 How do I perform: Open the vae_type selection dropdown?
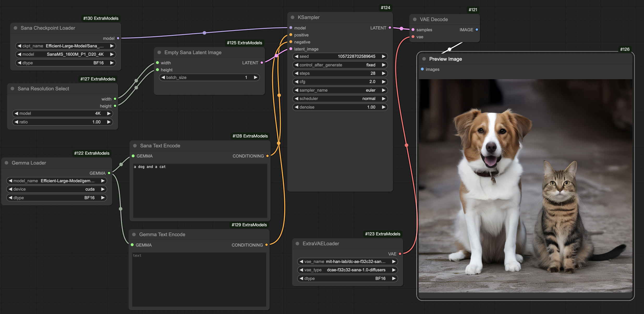click(x=347, y=270)
